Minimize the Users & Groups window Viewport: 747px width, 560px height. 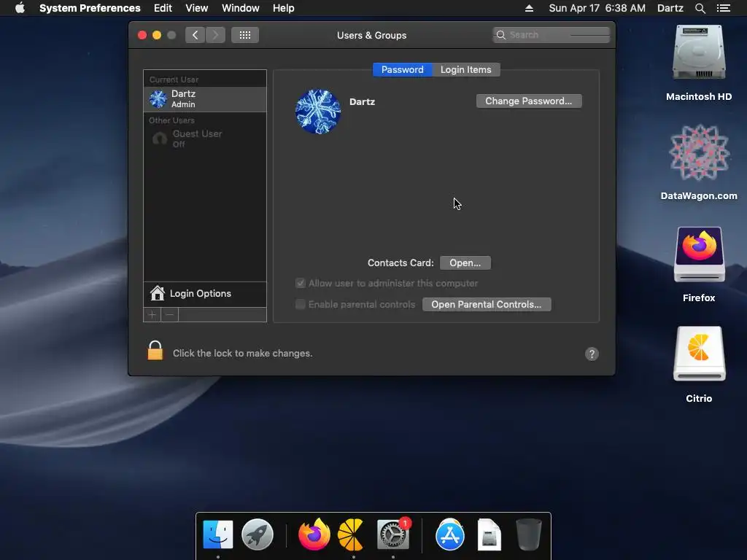[x=157, y=35]
